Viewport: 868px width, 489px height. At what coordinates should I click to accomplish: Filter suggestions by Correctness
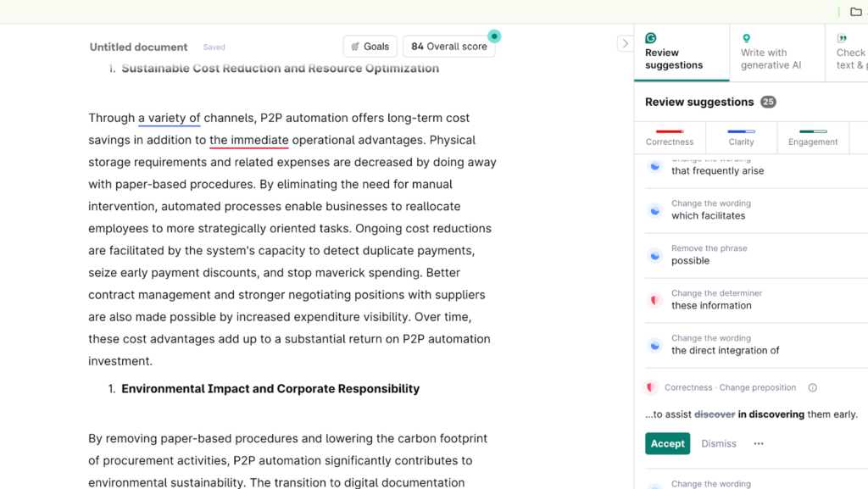pyautogui.click(x=670, y=137)
